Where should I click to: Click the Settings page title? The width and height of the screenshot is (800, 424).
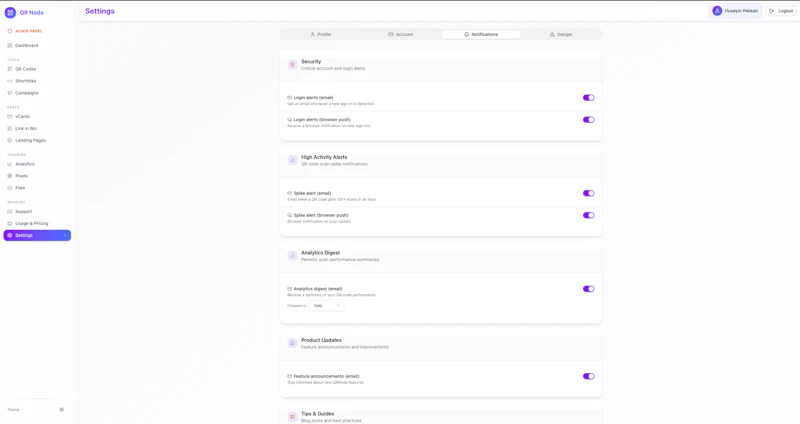[x=100, y=11]
